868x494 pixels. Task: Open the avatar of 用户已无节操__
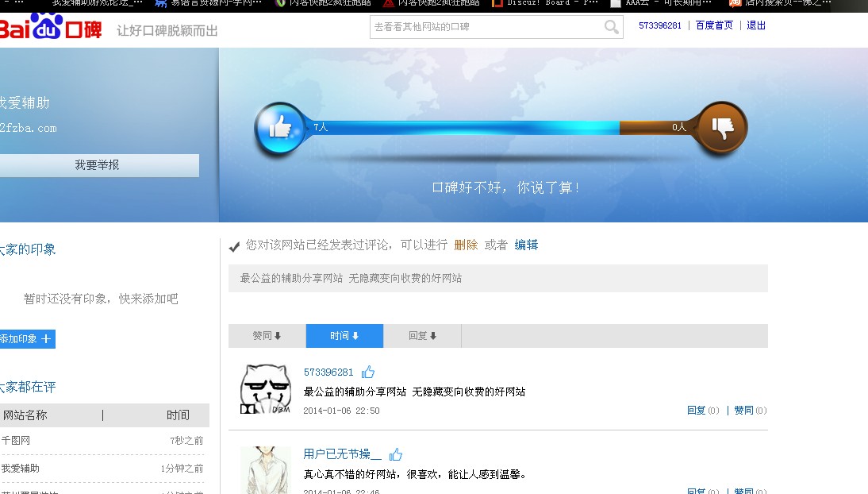(x=266, y=470)
